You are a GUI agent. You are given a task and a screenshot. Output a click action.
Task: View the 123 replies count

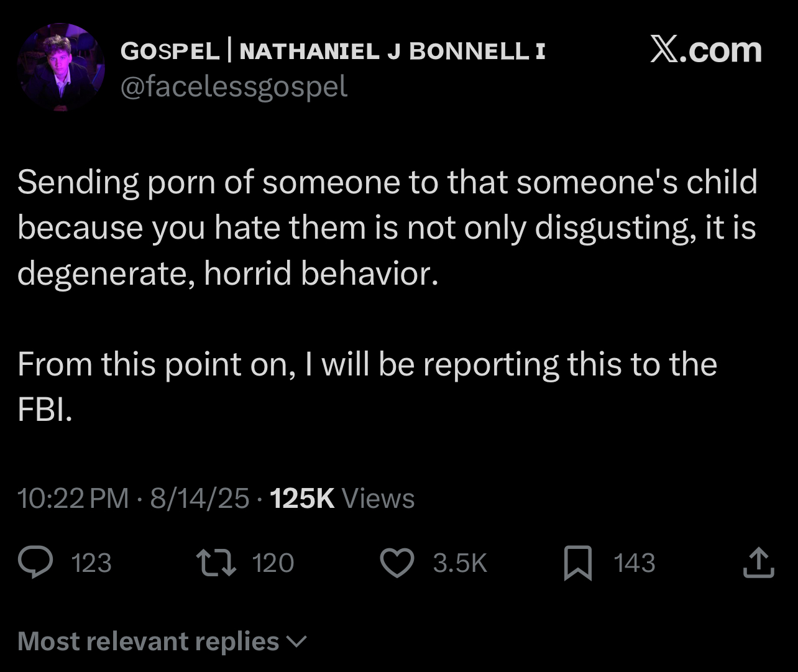[92, 563]
